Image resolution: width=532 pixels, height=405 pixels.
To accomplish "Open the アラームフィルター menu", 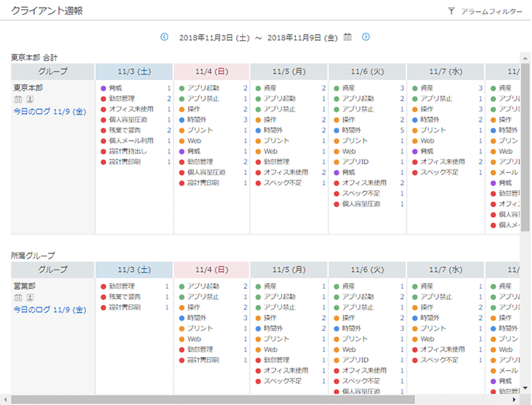I will tap(491, 12).
